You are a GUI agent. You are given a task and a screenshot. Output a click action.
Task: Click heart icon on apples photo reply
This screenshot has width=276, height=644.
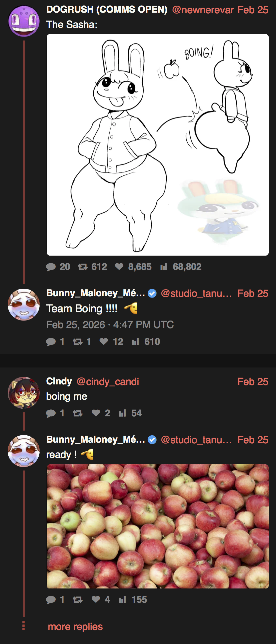click(x=96, y=599)
